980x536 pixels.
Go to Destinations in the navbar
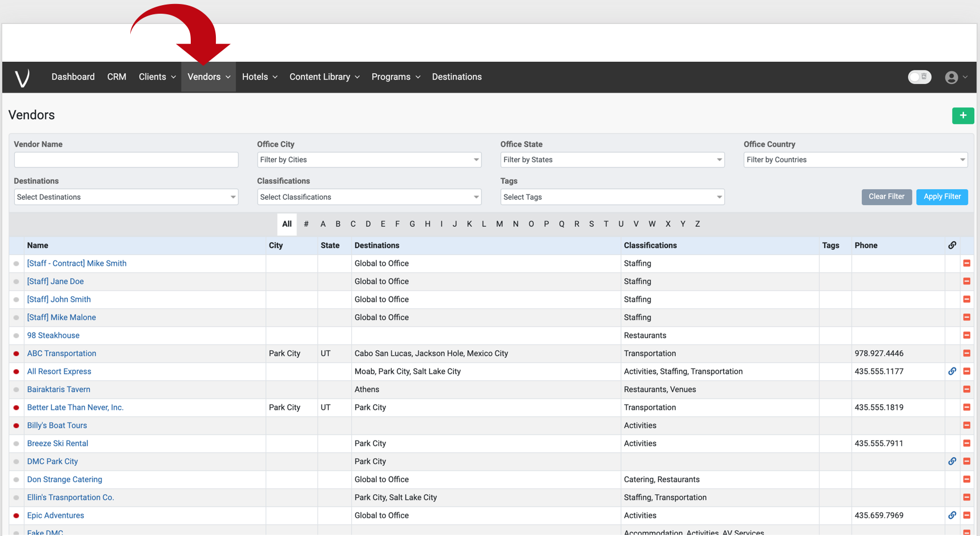pos(457,77)
